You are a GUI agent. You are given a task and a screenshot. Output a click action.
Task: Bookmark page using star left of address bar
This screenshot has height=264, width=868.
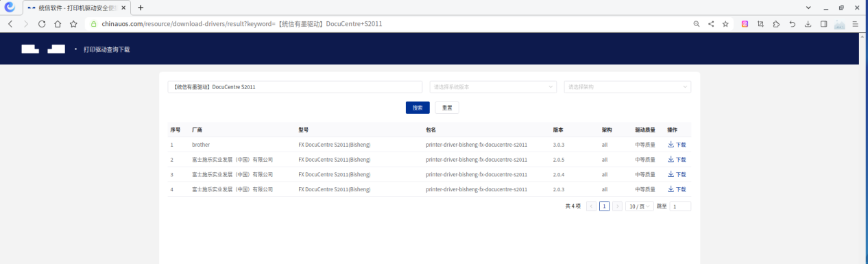73,23
